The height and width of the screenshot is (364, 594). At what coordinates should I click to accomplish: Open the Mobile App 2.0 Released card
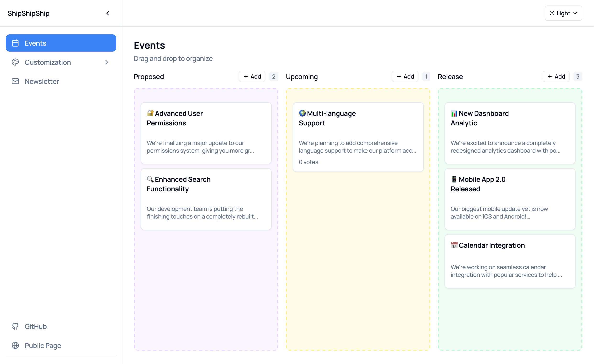(x=510, y=199)
